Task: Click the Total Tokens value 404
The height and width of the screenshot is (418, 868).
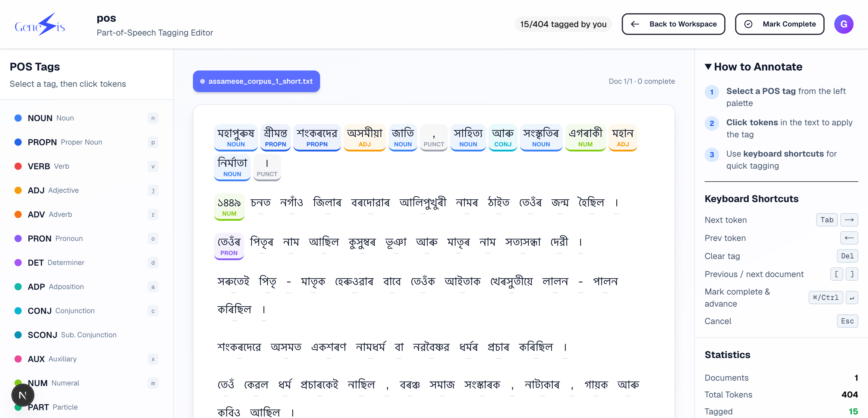Action: pyautogui.click(x=850, y=395)
